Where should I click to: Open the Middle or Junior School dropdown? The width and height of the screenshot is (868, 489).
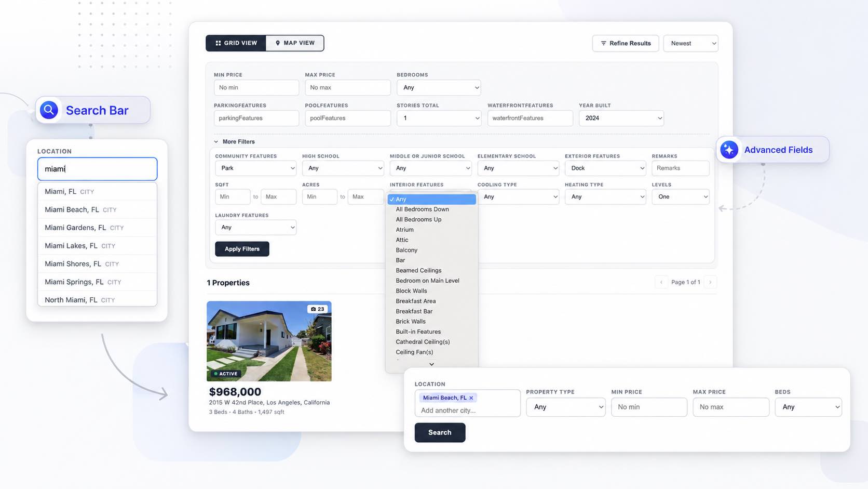[x=430, y=168]
